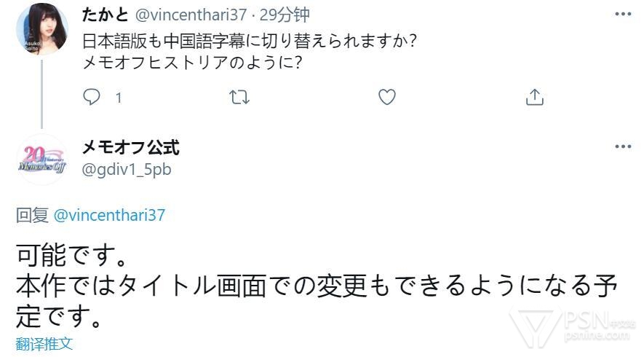Screen dimensions: 644x357
Task: Click the Memories Off 20th anniversary avatar
Action: coord(41,158)
